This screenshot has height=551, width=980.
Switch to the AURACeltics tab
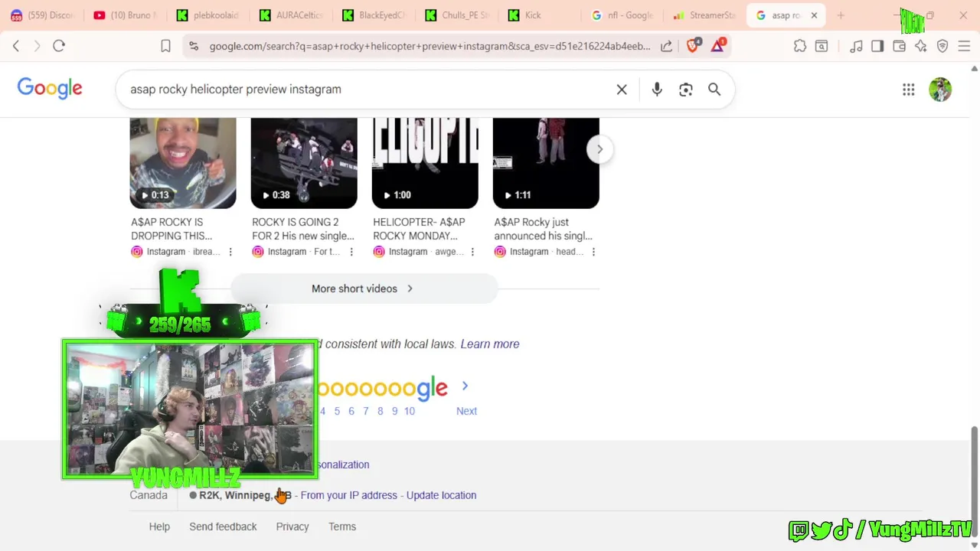point(291,15)
